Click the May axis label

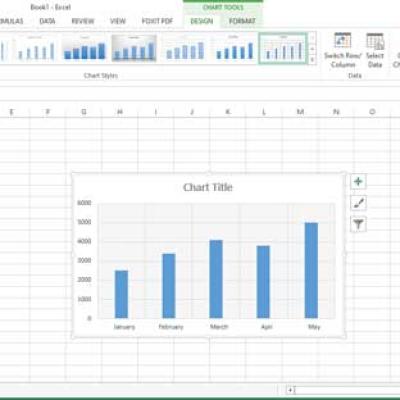pos(314,327)
